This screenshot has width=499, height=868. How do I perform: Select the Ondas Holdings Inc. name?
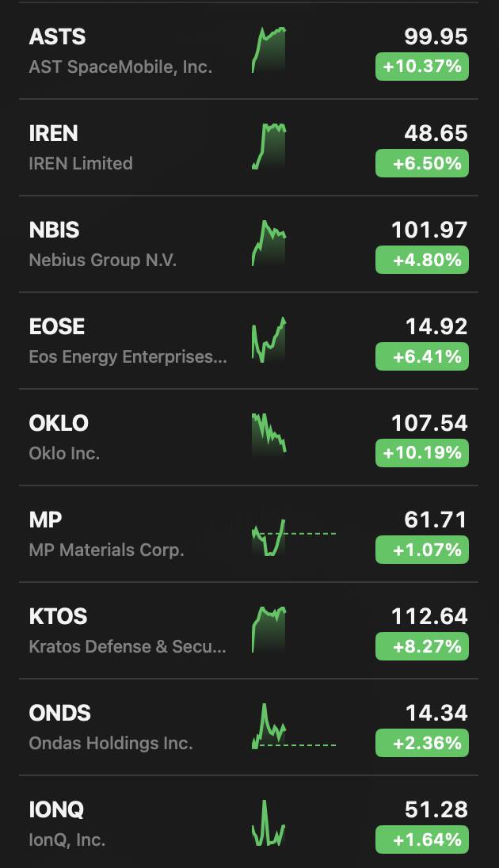coord(111,743)
